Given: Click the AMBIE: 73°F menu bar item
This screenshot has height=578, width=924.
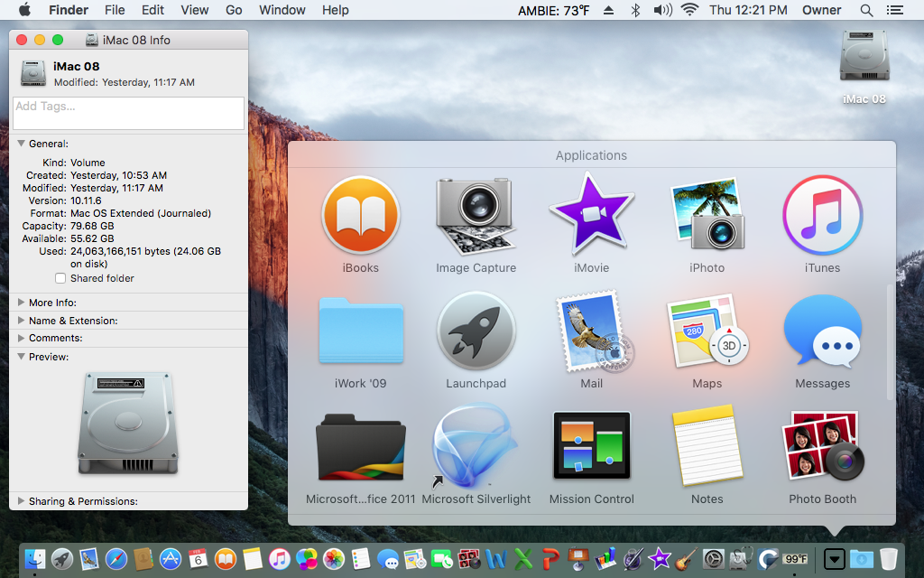Looking at the screenshot, I should (553, 10).
